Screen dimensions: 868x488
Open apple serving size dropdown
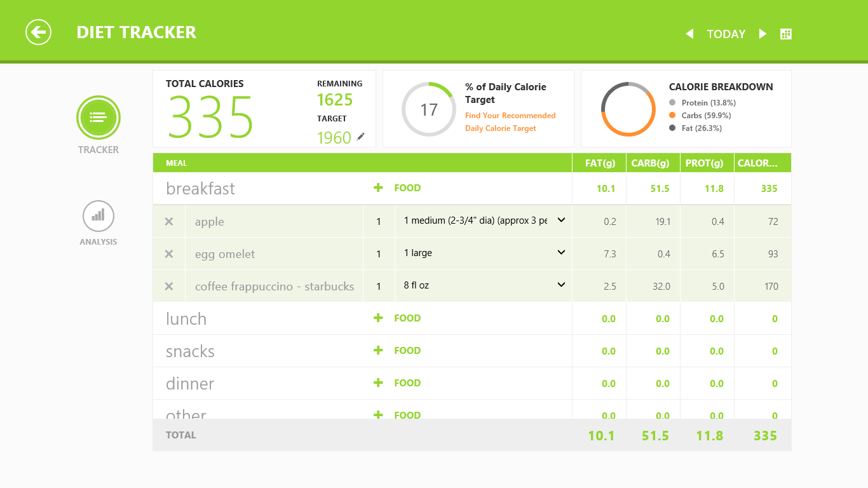(x=484, y=220)
